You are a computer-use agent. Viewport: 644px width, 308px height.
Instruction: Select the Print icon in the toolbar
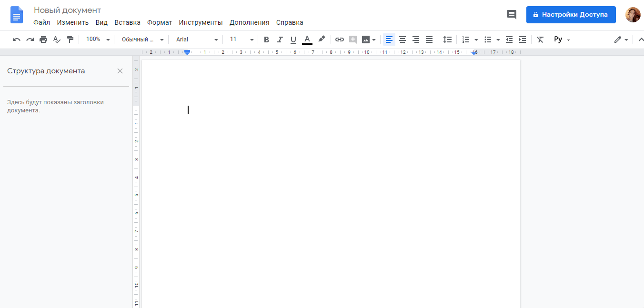pos(43,40)
